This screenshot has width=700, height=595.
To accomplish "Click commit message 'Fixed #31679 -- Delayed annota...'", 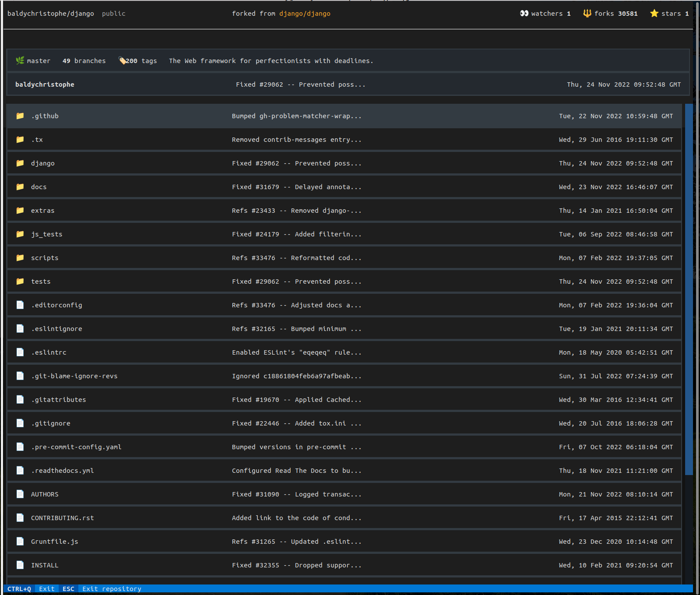I will coord(297,187).
